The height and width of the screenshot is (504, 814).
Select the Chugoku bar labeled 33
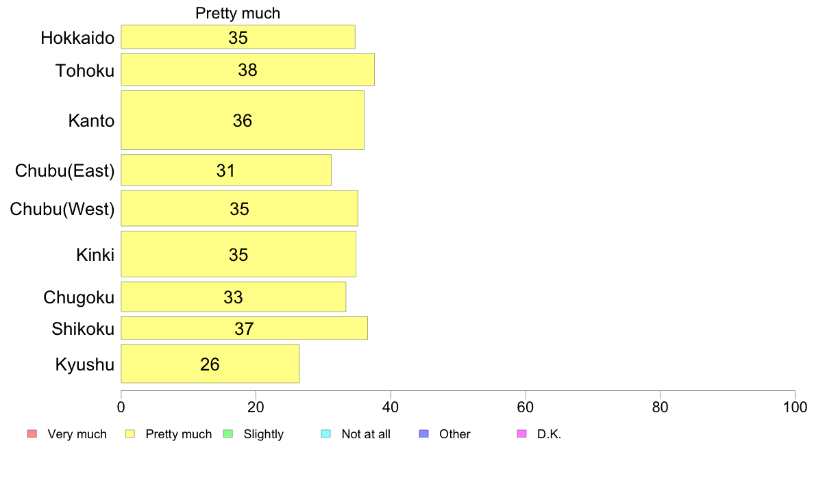click(234, 297)
